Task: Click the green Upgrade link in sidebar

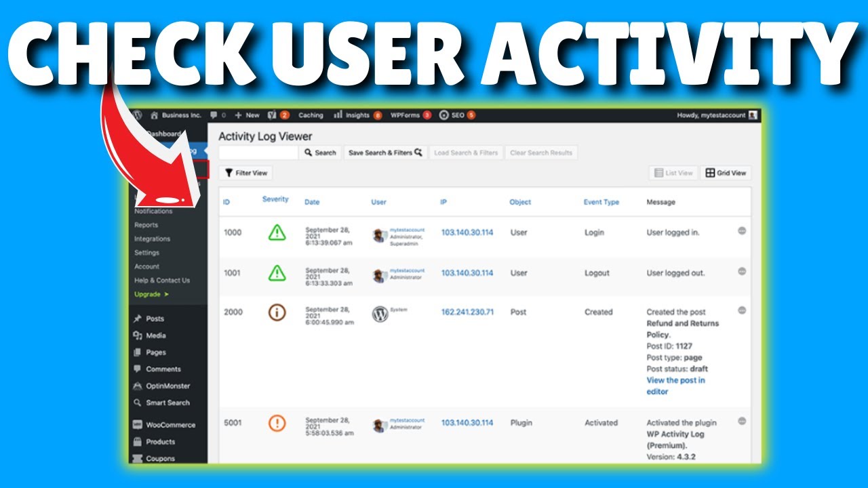Action: pyautogui.click(x=151, y=294)
